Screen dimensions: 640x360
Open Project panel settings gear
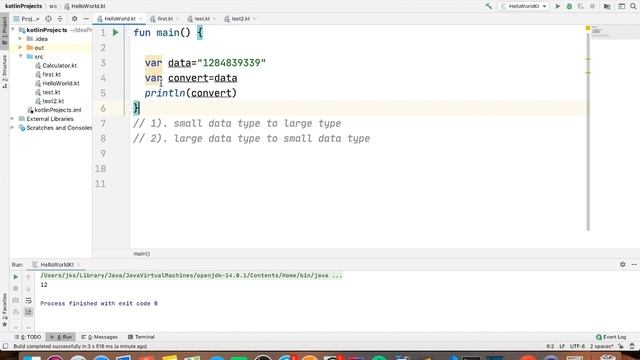click(74, 19)
